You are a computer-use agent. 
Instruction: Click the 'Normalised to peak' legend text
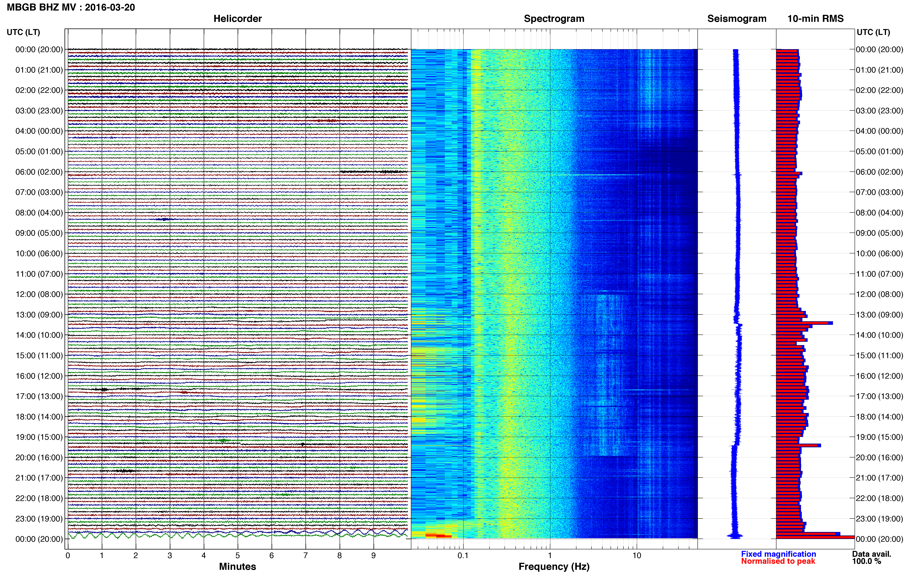778,561
